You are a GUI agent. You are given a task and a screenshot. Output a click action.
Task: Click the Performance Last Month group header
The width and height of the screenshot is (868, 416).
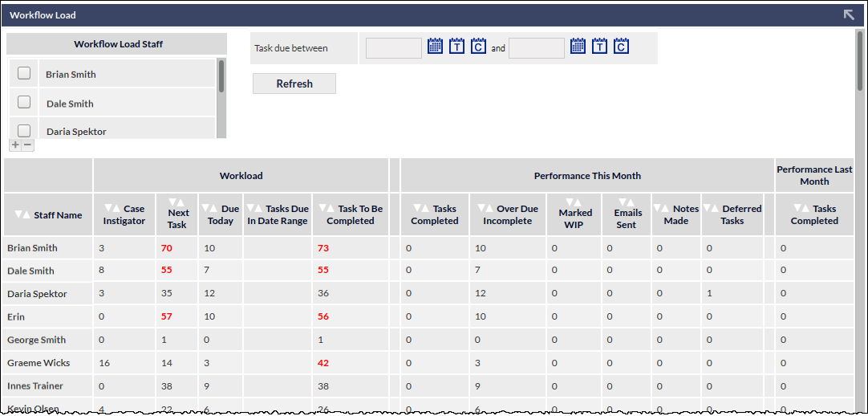(x=814, y=175)
